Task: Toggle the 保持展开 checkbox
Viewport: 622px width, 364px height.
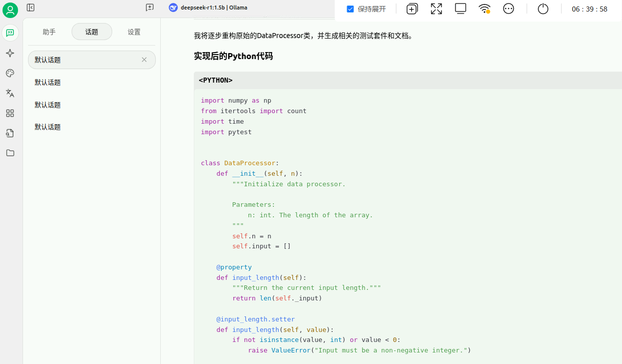Action: tap(350, 9)
